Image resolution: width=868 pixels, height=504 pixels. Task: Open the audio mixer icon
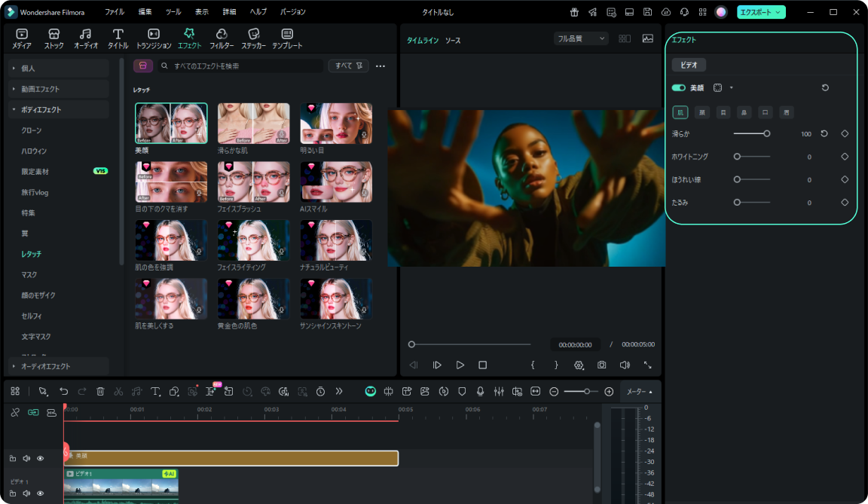point(499,392)
